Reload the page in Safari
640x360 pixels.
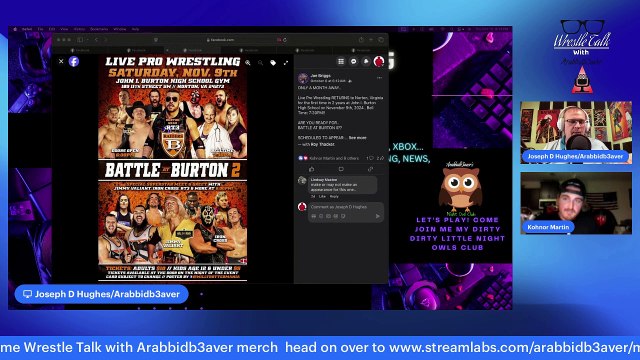point(284,40)
